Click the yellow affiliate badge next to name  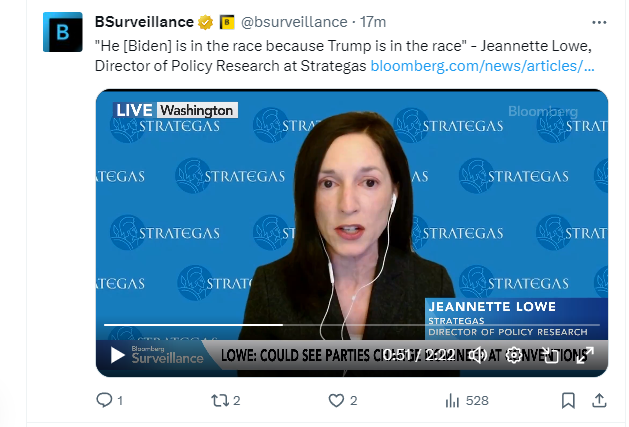click(x=227, y=22)
